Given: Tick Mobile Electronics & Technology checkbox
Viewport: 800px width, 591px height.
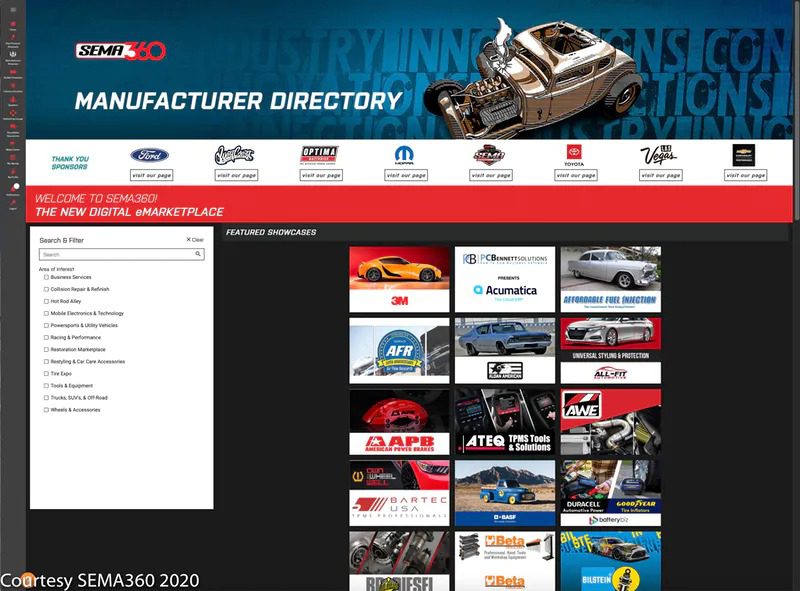Looking at the screenshot, I should point(46,313).
